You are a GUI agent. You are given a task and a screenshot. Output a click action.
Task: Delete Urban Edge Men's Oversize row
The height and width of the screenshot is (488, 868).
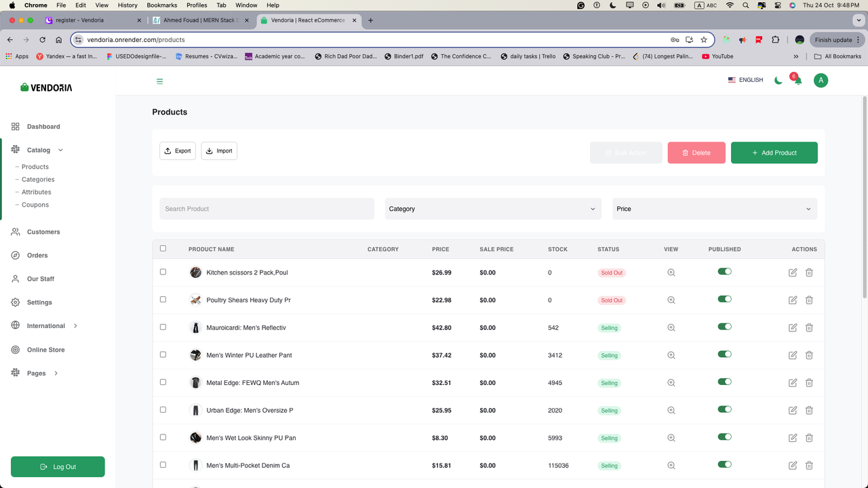[809, 410]
